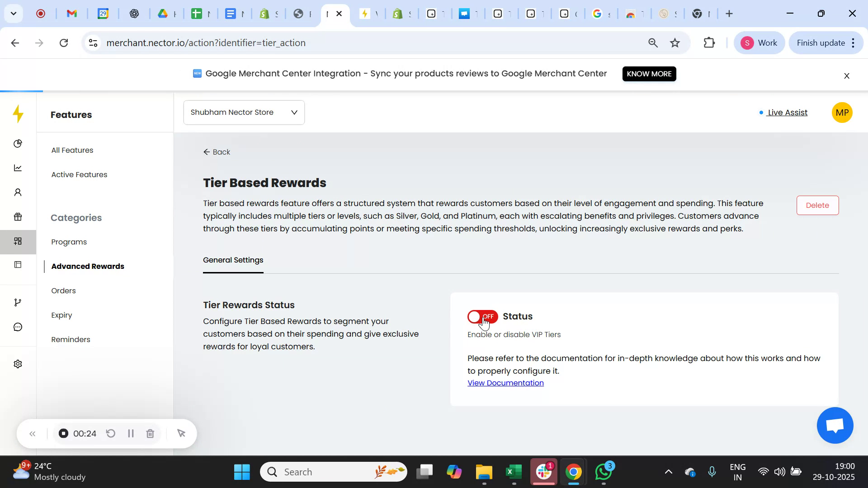
Task: Select the Features grid icon in sidebar
Action: 18,241
